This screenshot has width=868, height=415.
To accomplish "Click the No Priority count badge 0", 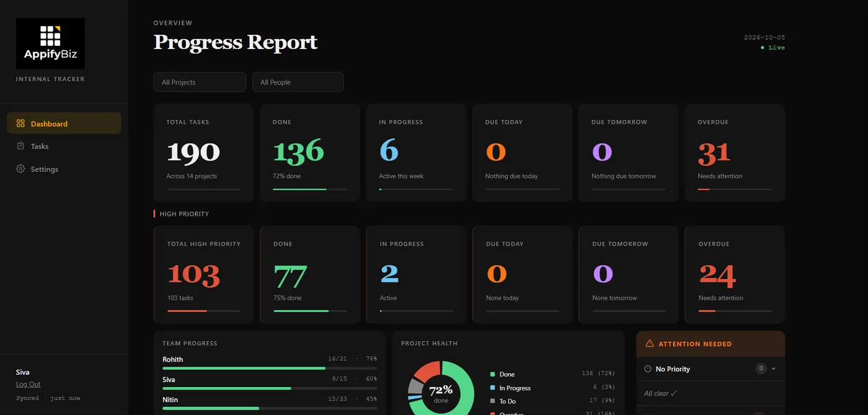I will (761, 369).
